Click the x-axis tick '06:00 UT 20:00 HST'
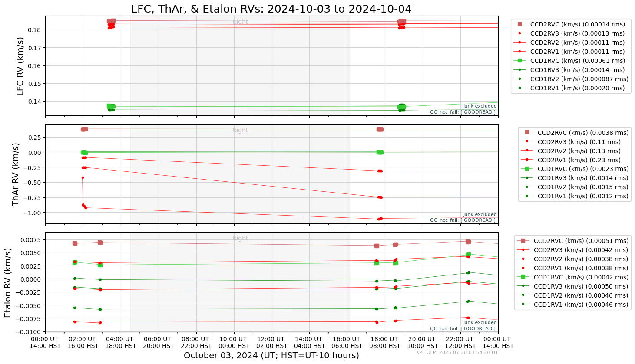Image resolution: width=635 pixels, height=364 pixels. coord(158,342)
